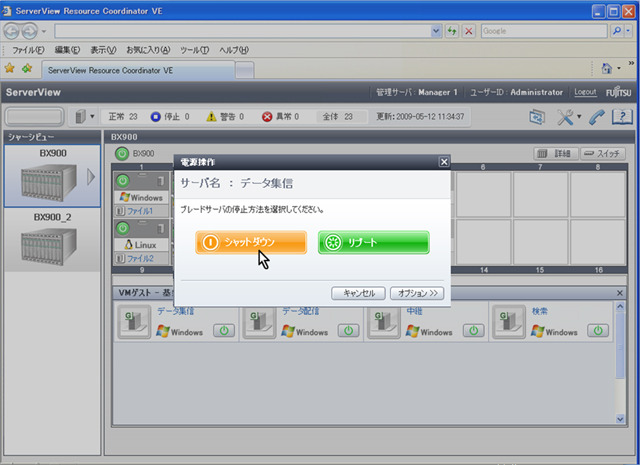This screenshot has height=465, width=640.
Task: Expand the browser toolbar overflow chevron
Action: click(x=631, y=63)
